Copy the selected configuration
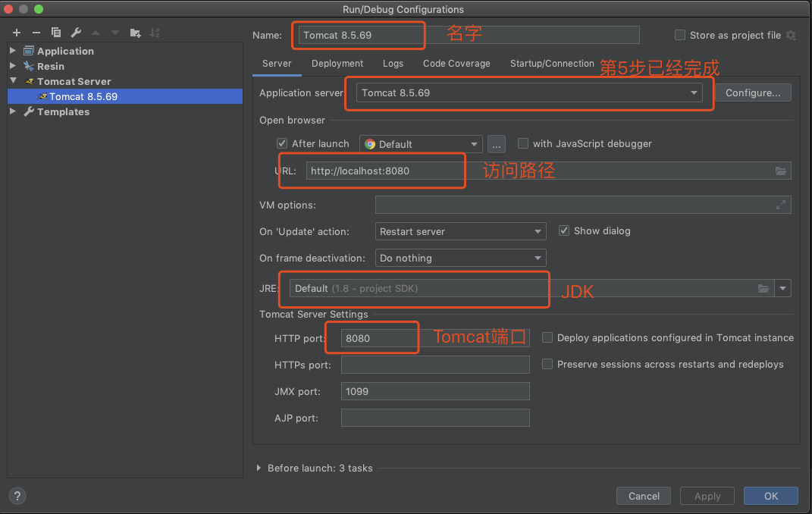 pos(56,33)
